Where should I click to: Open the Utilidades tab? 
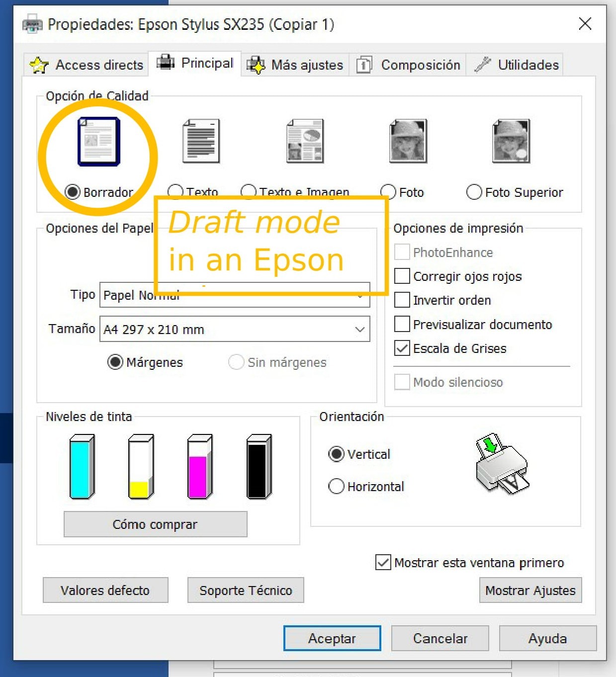(x=515, y=65)
